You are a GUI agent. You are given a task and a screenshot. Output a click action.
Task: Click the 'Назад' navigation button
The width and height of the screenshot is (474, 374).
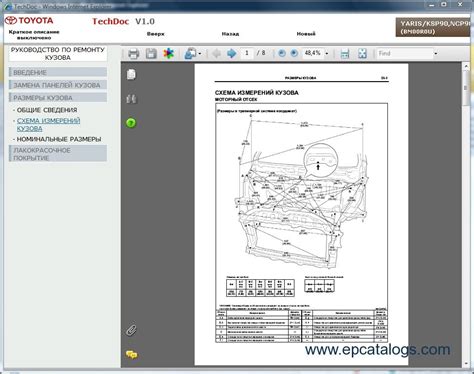point(230,34)
